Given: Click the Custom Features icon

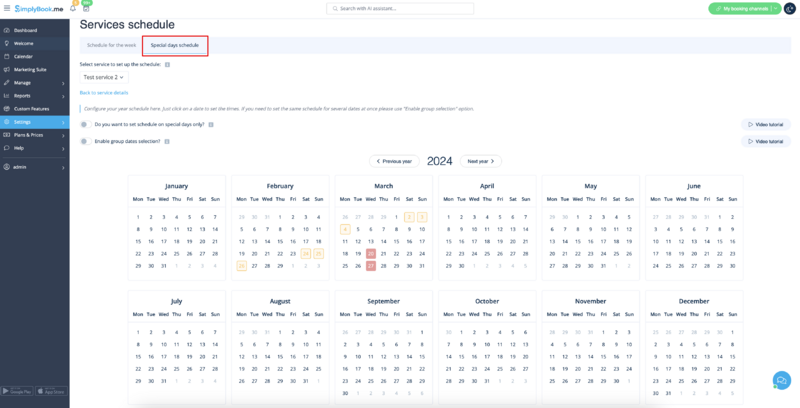Looking at the screenshot, I should click(x=7, y=109).
